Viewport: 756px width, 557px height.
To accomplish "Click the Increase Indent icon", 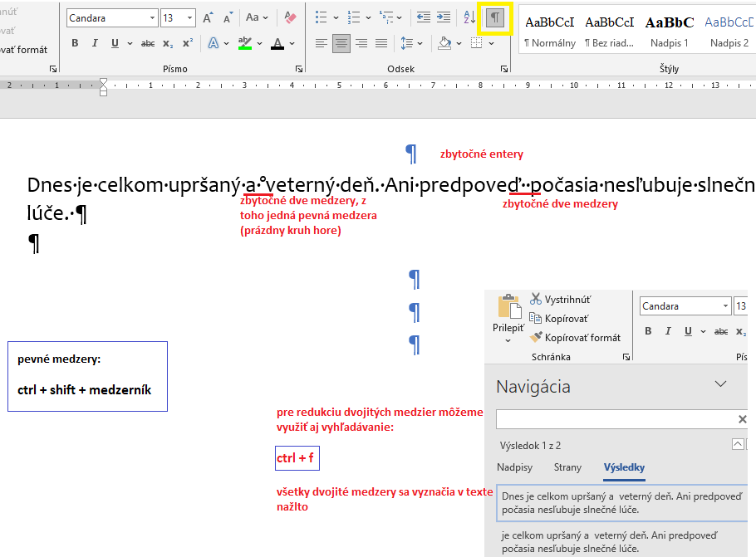I will pos(443,17).
